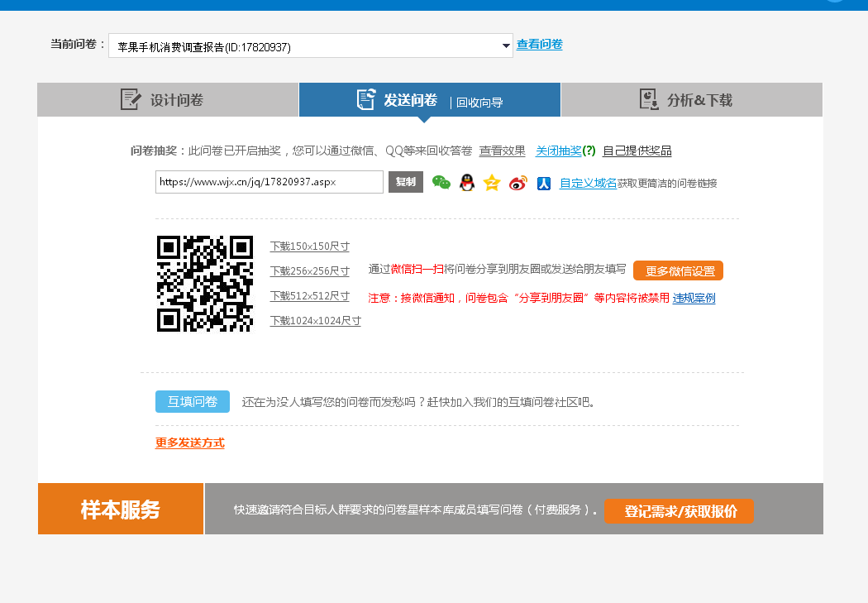Click the 样本服务 orange banner
The width and height of the screenshot is (868, 603).
(x=121, y=509)
